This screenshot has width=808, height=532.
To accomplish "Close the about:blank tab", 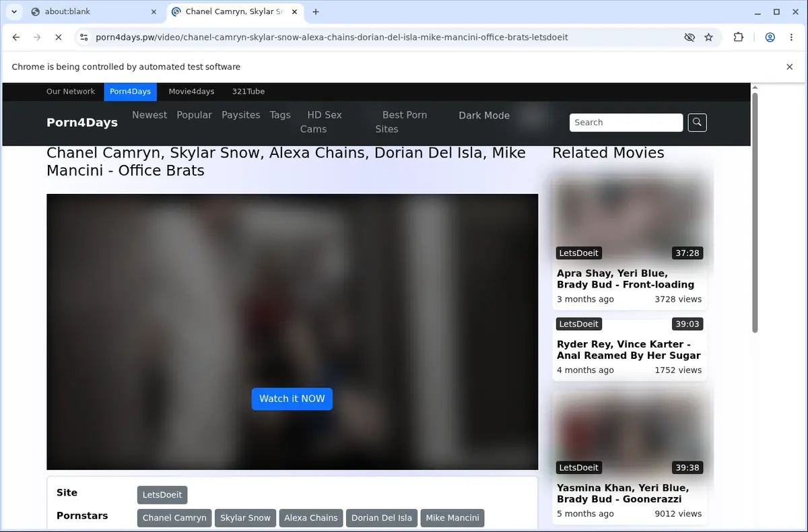I will 154,11.
